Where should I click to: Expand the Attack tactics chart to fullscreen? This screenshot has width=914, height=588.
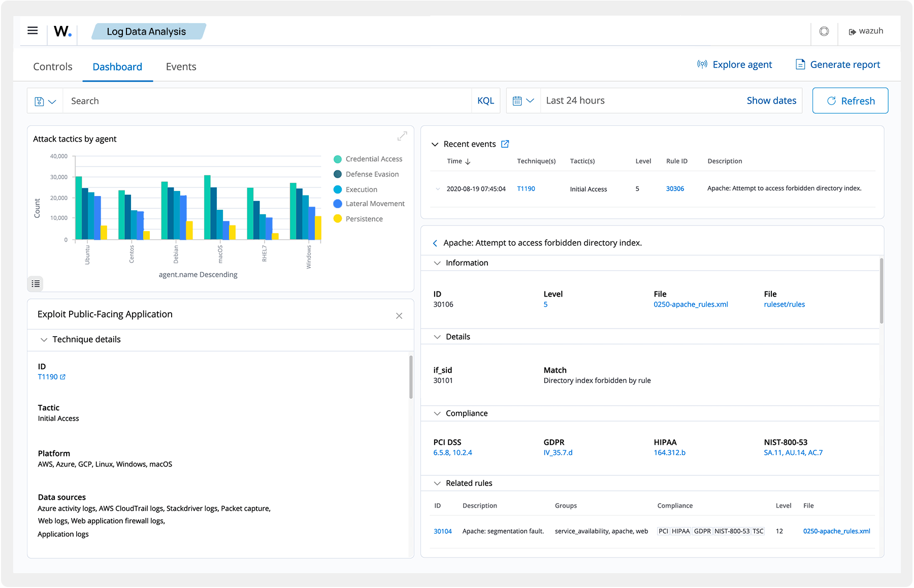tap(402, 136)
